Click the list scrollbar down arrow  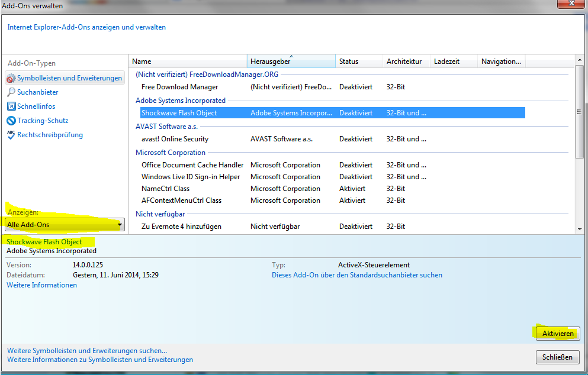pos(580,229)
